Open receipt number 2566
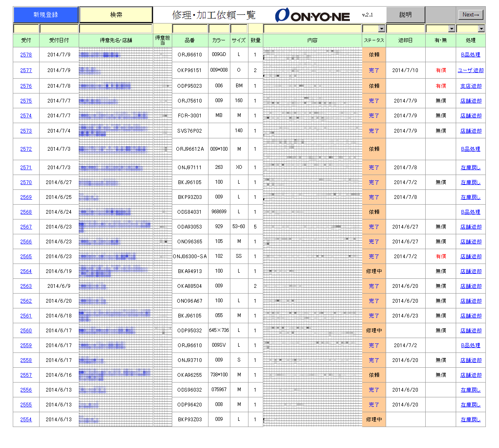 tap(26, 242)
